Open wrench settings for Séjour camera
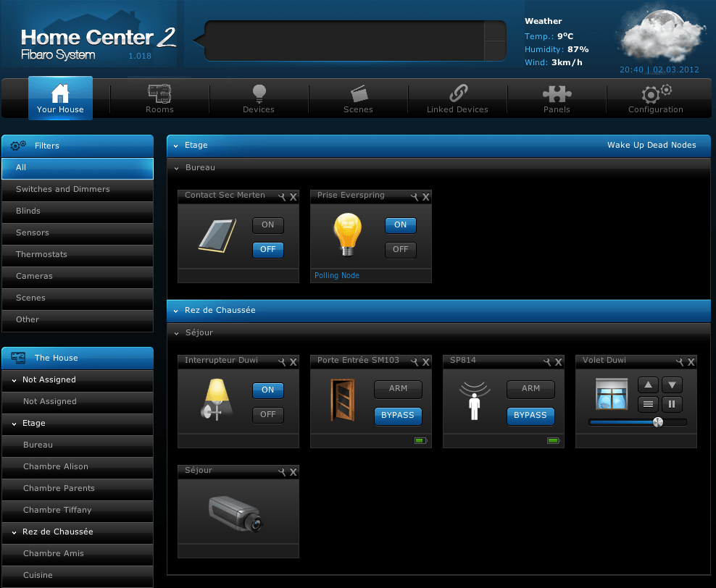This screenshot has width=716, height=588. 282,472
